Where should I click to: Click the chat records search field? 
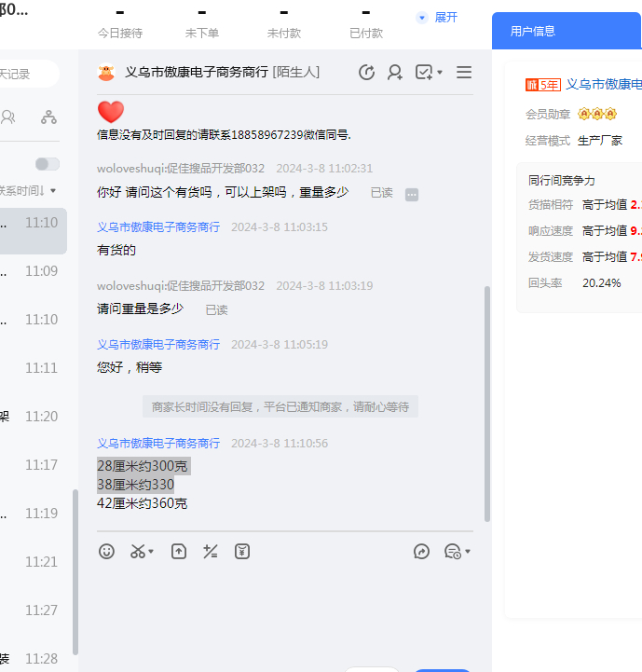28,74
